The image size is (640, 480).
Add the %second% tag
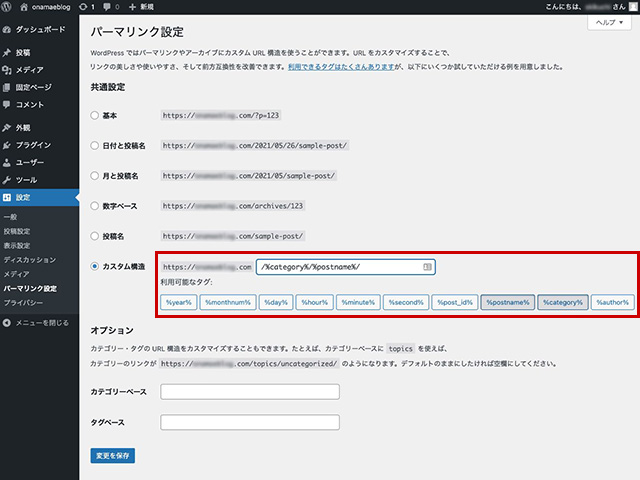tap(406, 302)
